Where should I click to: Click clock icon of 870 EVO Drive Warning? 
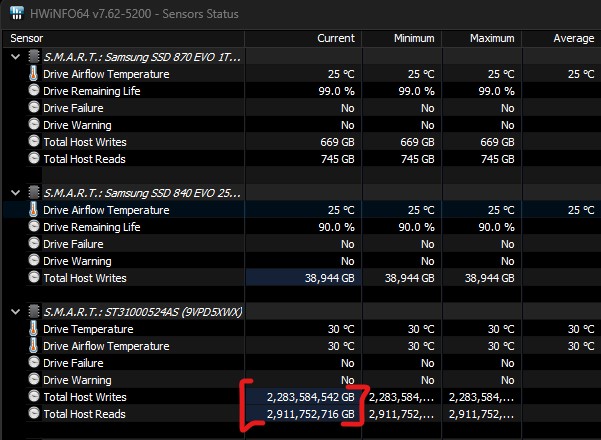coord(34,124)
